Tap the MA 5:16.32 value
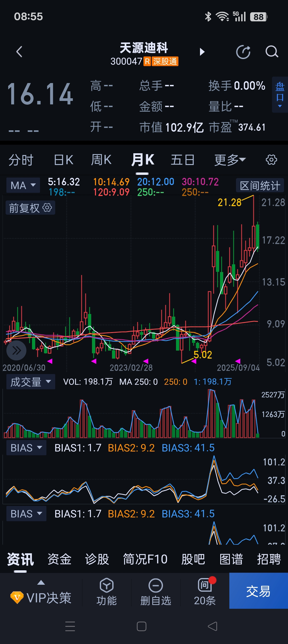 tap(64, 182)
